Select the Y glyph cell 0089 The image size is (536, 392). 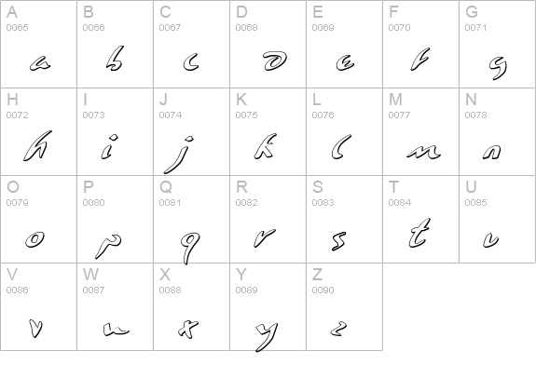pyautogui.click(x=268, y=306)
